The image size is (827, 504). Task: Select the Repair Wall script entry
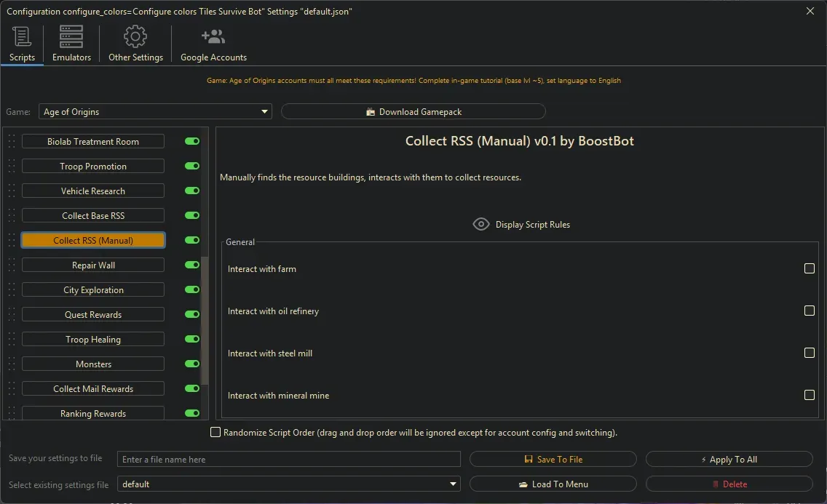tap(93, 265)
